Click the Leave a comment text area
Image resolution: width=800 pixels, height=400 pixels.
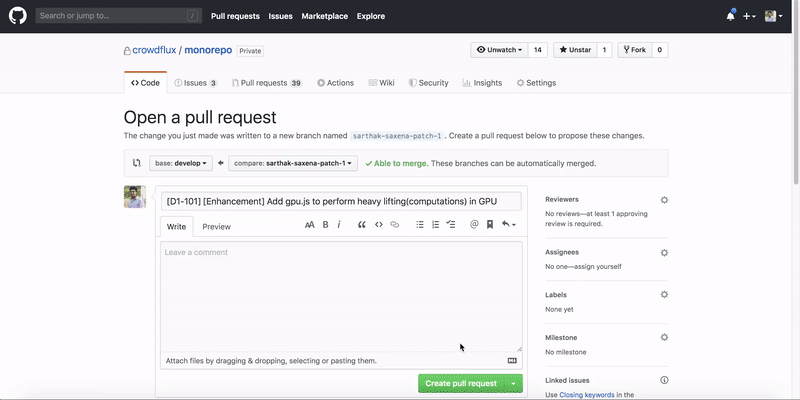coord(341,296)
